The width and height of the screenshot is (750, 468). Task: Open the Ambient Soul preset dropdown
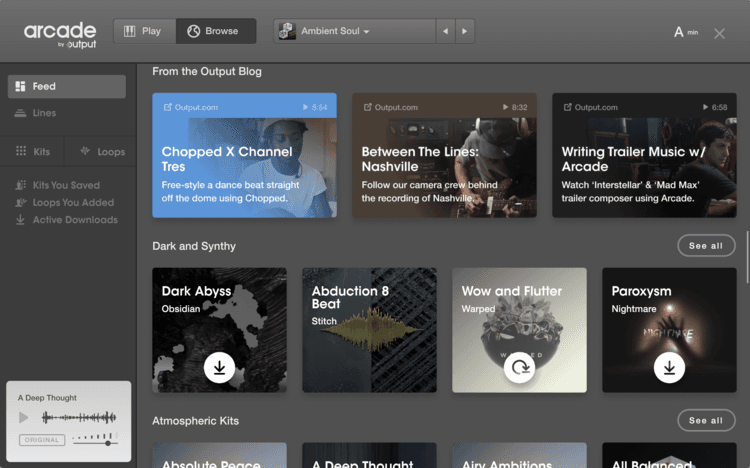(354, 31)
